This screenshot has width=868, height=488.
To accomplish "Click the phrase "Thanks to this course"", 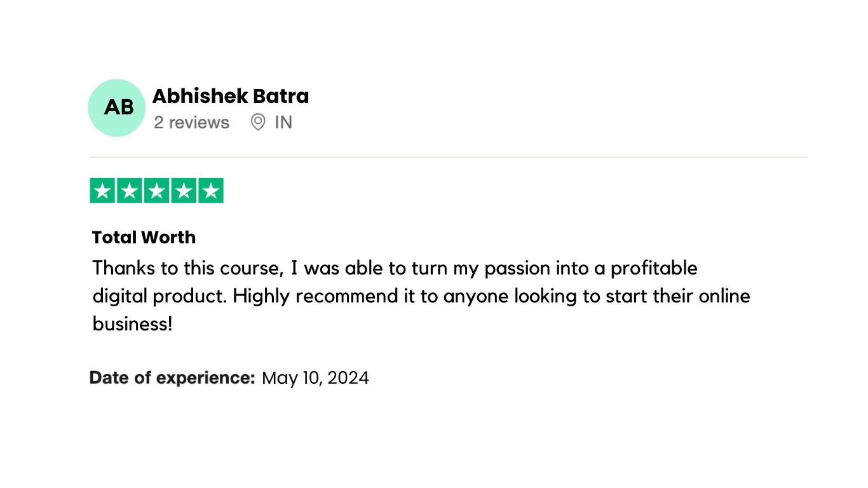I will 187,268.
